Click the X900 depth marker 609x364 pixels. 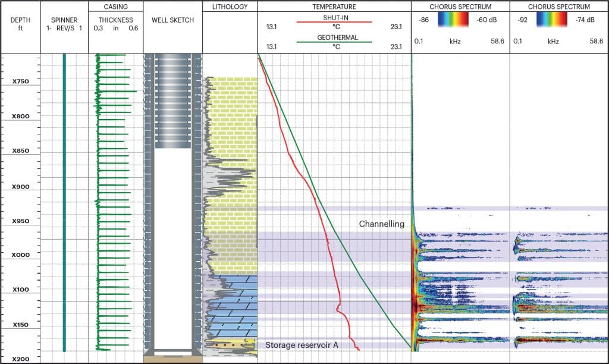click(20, 187)
